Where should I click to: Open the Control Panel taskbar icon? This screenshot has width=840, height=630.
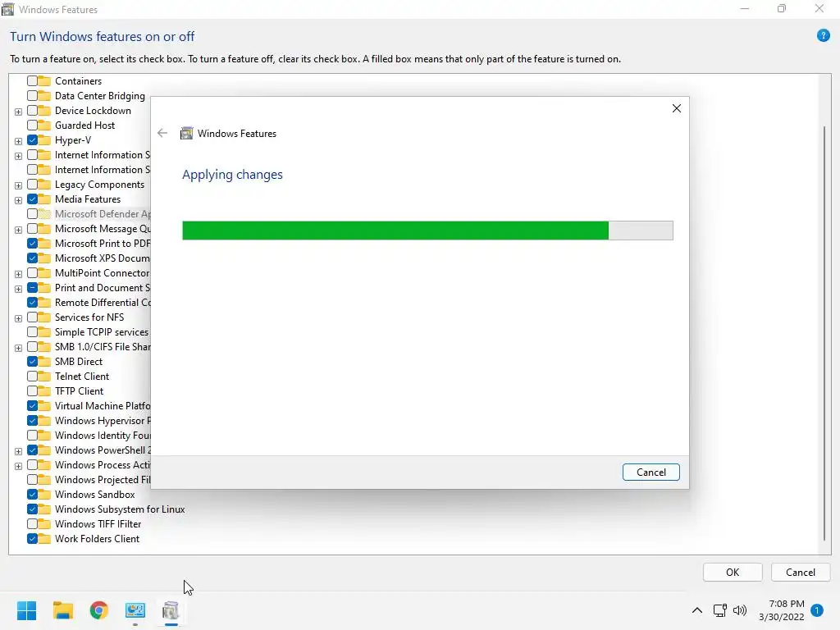click(135, 610)
